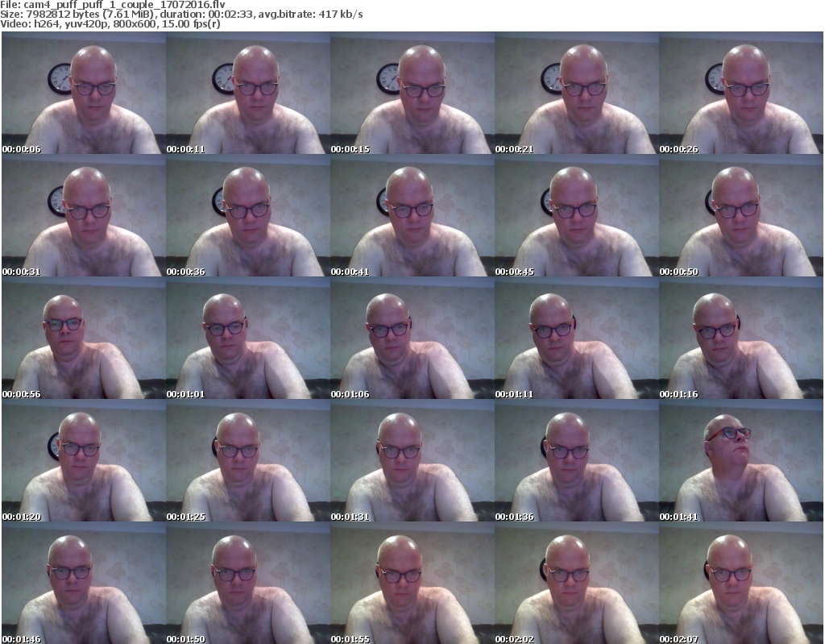This screenshot has width=825, height=644.
Task: Select the thumbnail timestamped 00:02:02
Action: [577, 583]
